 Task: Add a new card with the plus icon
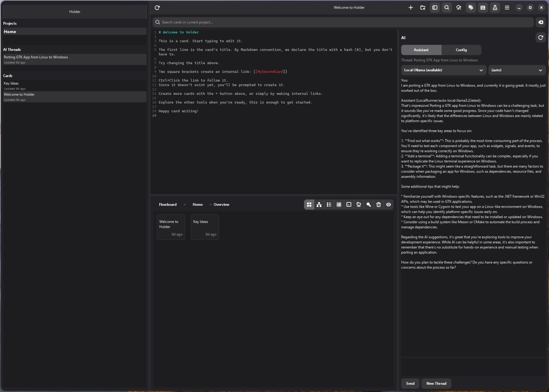click(x=411, y=8)
